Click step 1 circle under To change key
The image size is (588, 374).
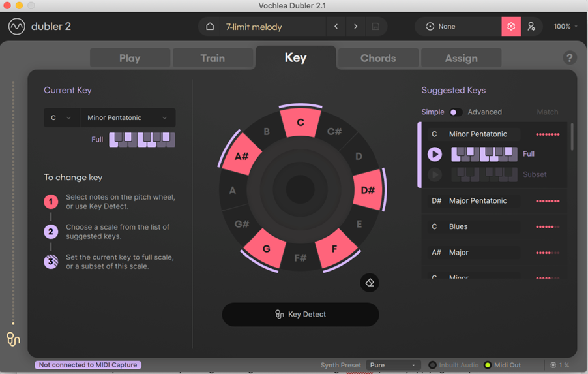coord(51,202)
